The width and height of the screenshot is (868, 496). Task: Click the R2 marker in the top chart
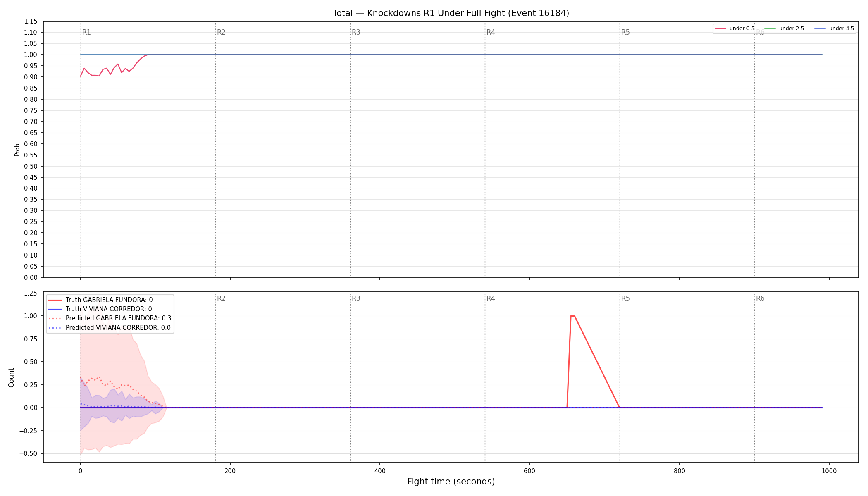coord(221,32)
